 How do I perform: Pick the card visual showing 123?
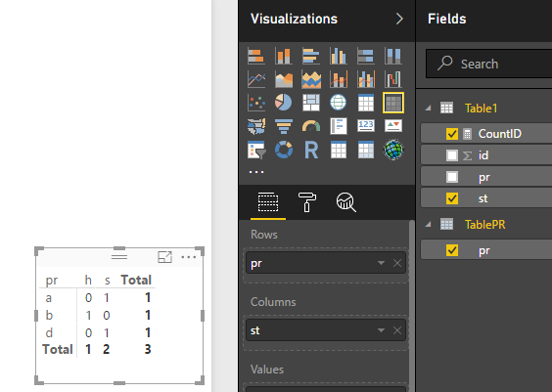click(x=366, y=125)
